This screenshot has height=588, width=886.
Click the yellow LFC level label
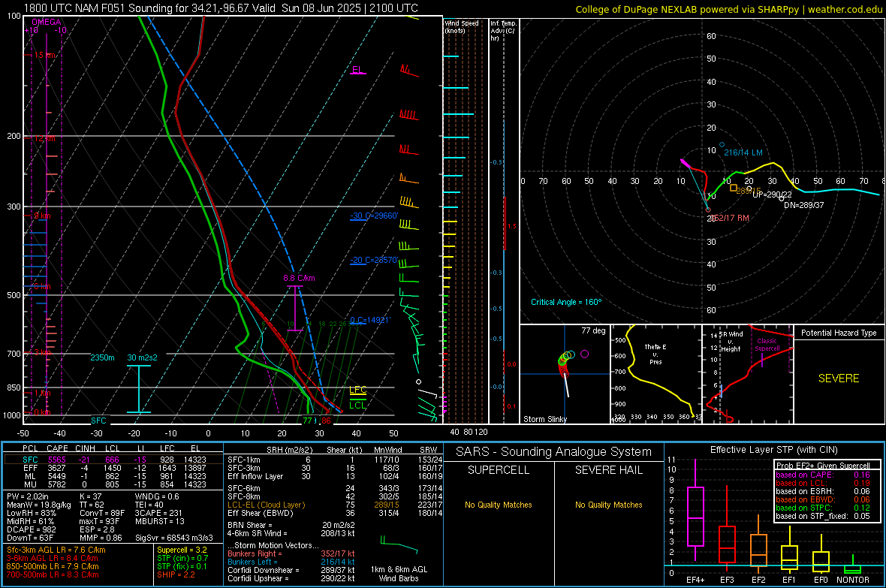pos(357,390)
